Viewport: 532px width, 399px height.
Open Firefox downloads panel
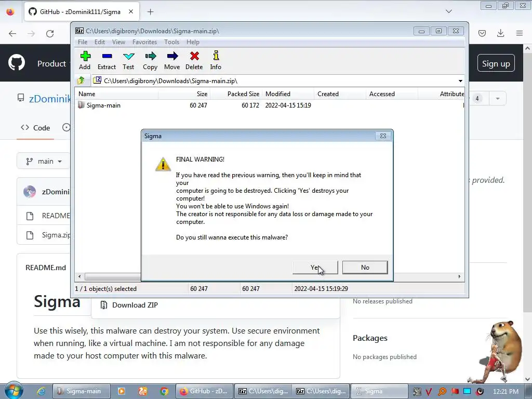500,33
